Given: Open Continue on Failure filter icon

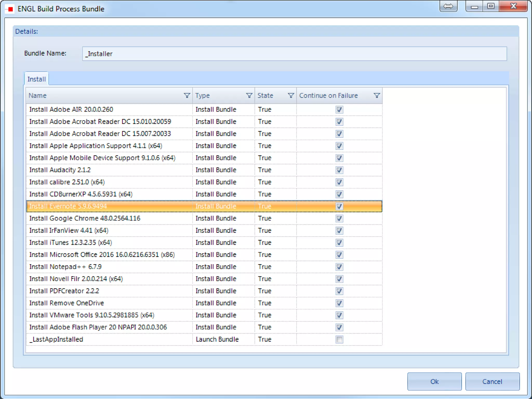Looking at the screenshot, I should 377,95.
